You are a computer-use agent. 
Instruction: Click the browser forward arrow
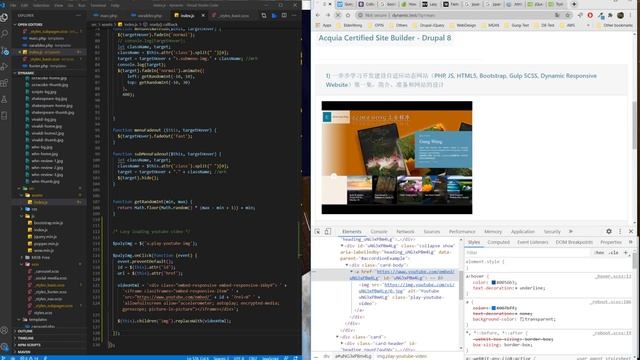tap(328, 15)
